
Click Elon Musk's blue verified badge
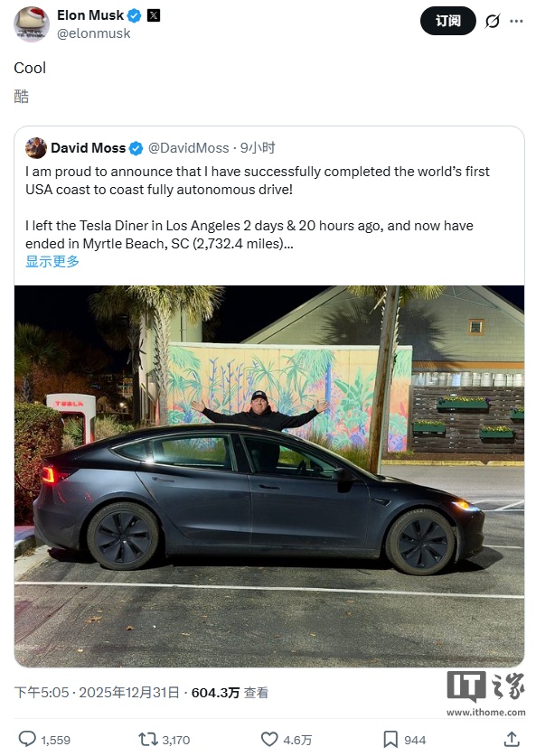point(134,15)
